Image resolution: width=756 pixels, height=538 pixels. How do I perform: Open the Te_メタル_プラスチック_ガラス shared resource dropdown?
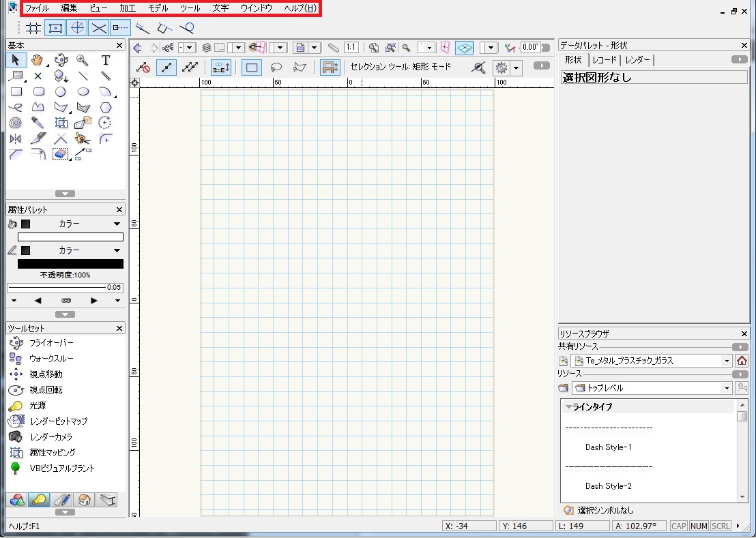[x=652, y=361]
